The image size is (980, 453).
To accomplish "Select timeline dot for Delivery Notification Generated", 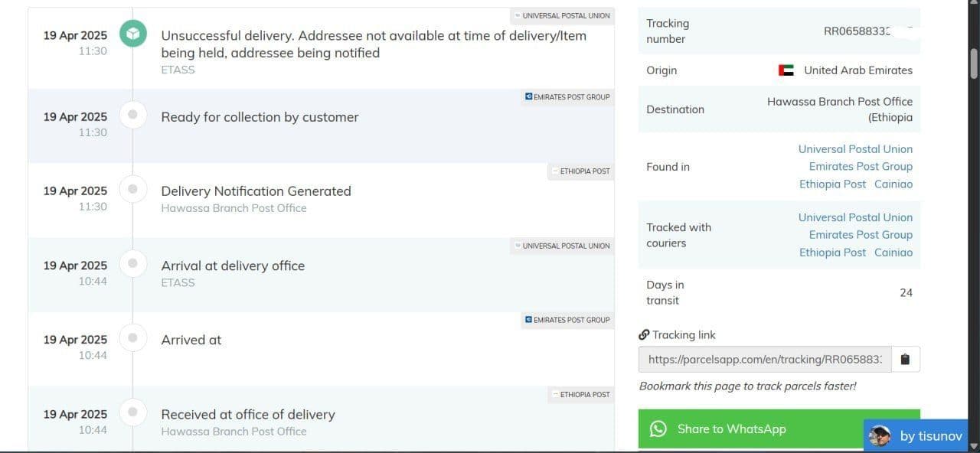I will pos(133,189).
